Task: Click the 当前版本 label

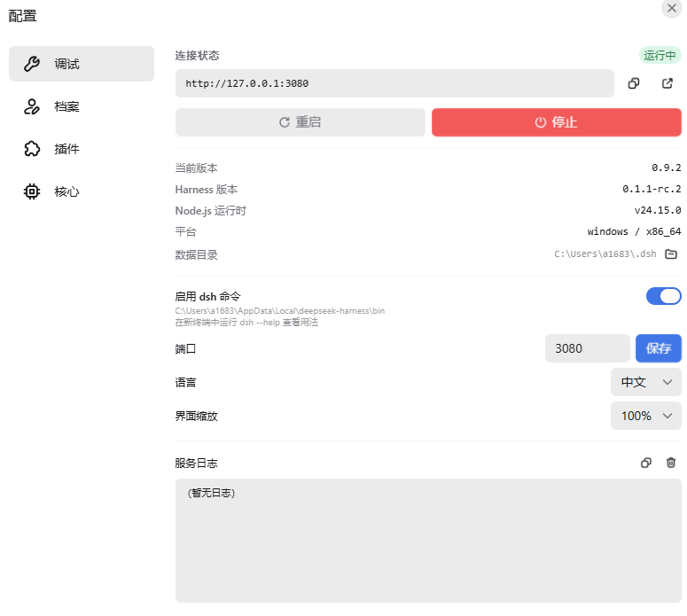Action: click(x=196, y=168)
